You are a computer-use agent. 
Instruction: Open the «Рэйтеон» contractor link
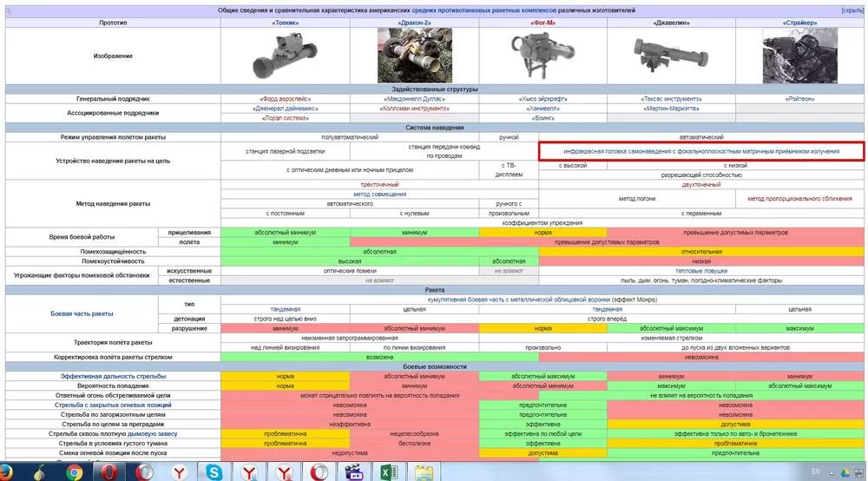[x=799, y=99]
